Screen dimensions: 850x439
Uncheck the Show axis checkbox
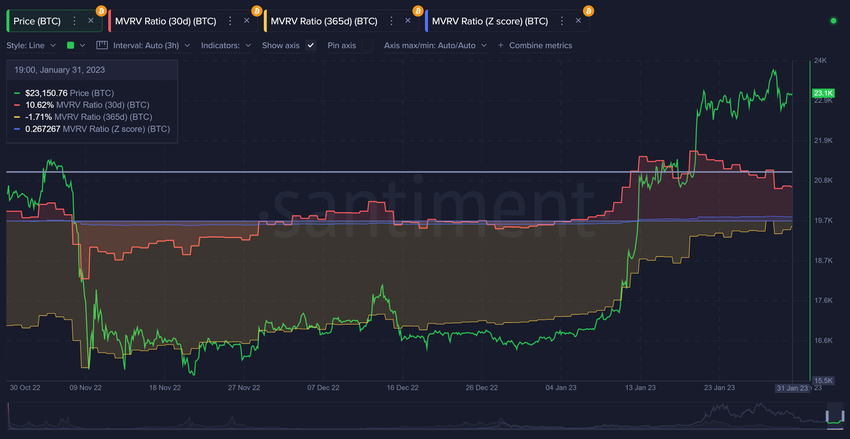(x=311, y=46)
